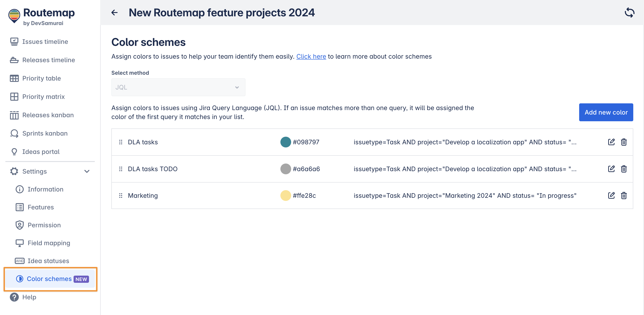
Task: Click the Marketing row drag handle
Action: point(121,195)
